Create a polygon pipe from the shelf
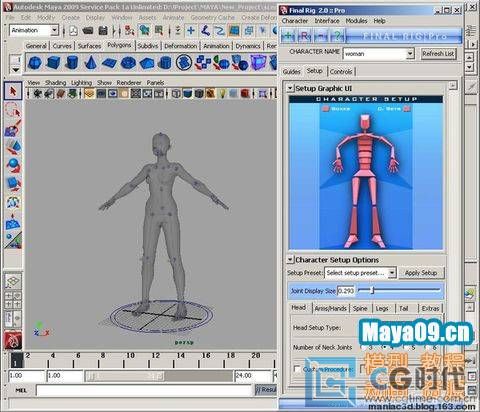The image size is (480, 412). pyautogui.click(x=164, y=62)
